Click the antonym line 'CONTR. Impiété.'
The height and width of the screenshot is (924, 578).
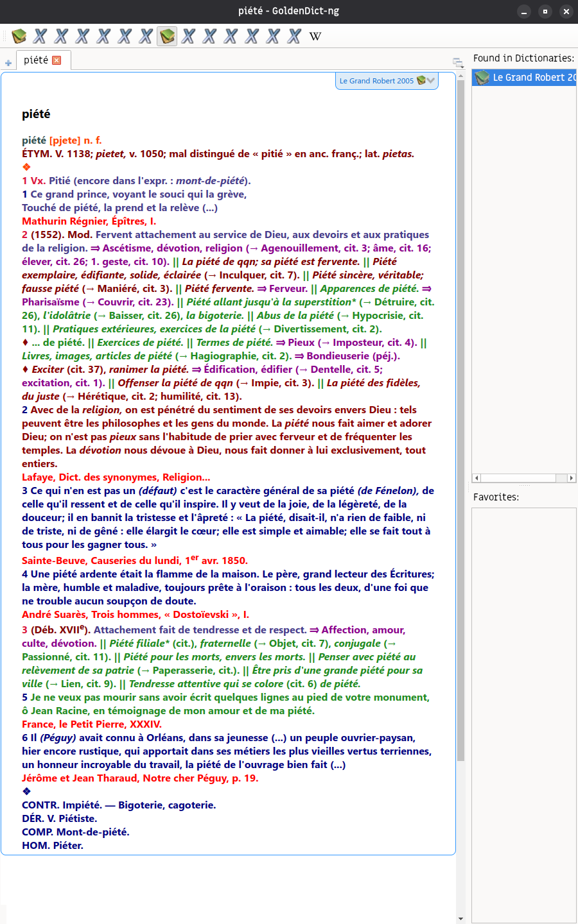62,805
